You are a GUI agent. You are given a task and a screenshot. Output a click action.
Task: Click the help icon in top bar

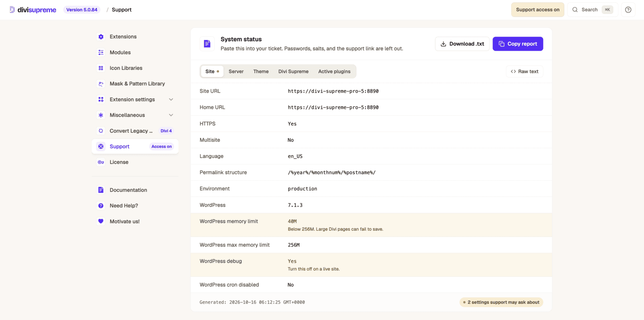[x=628, y=10]
